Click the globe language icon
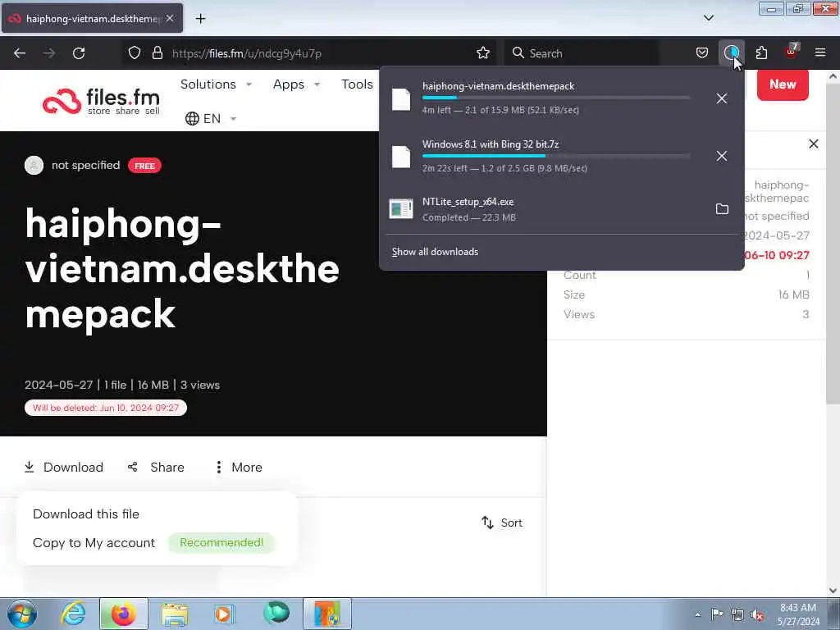This screenshot has width=840, height=630. [x=192, y=118]
